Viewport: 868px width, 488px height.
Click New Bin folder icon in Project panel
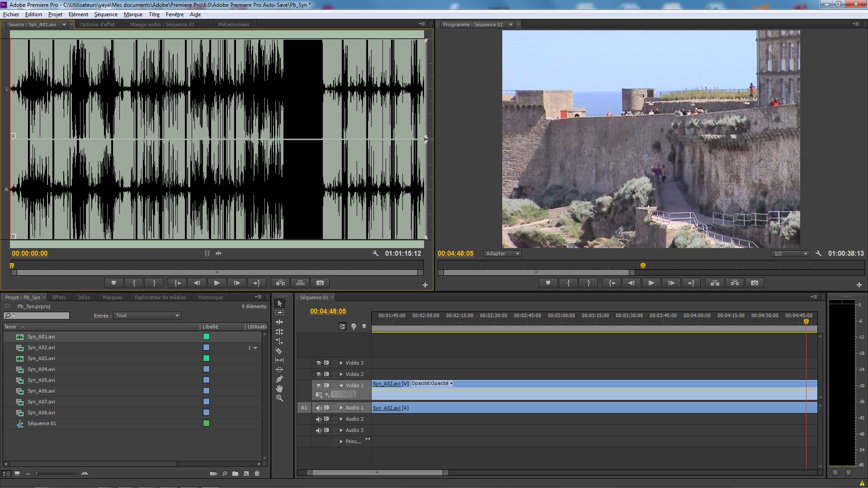(x=235, y=474)
